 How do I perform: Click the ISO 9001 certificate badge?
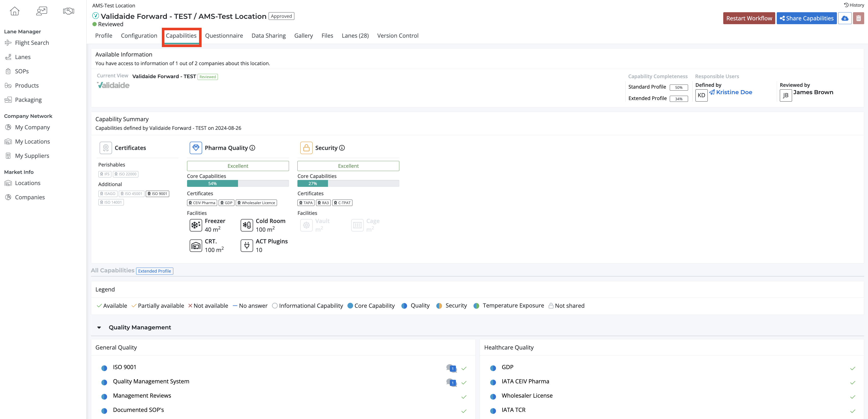pos(157,193)
